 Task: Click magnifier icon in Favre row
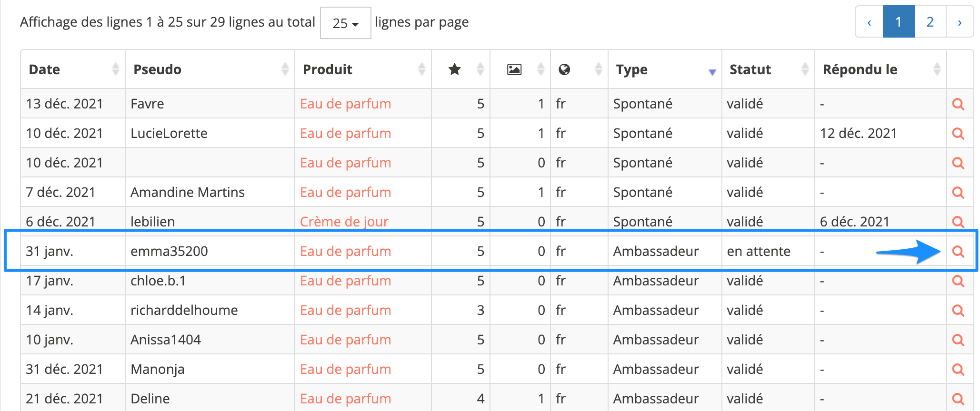click(958, 104)
